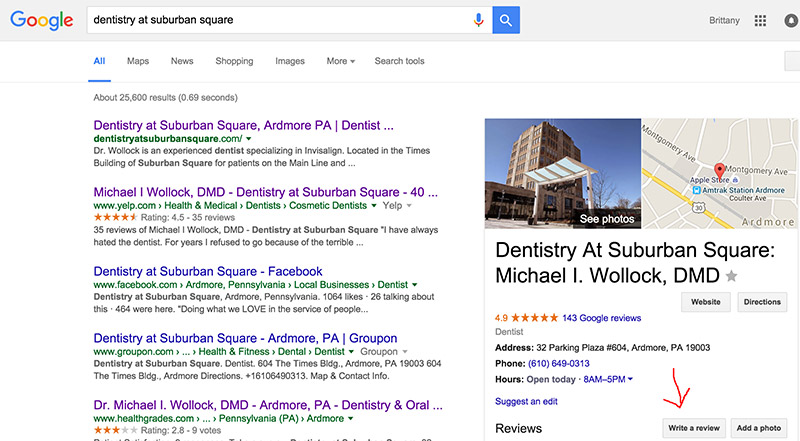The width and height of the screenshot is (800, 441).
Task: Click See photos on building image
Action: click(x=607, y=219)
